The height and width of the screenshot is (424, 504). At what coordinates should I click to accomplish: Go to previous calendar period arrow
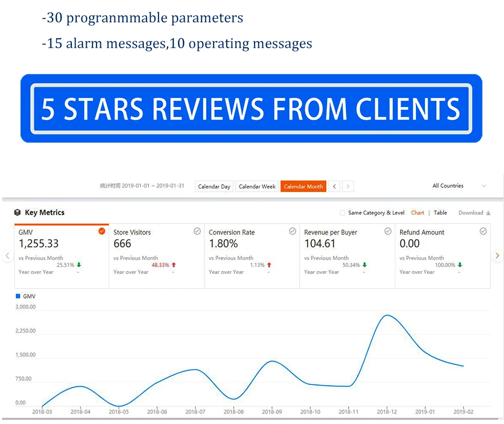pos(334,186)
